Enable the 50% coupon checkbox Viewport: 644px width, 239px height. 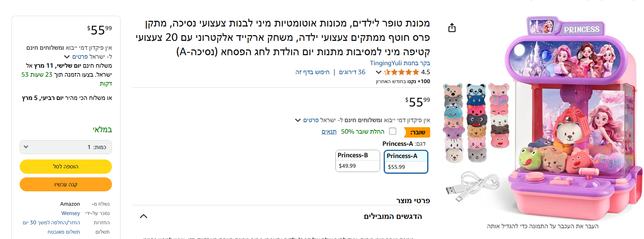(393, 132)
